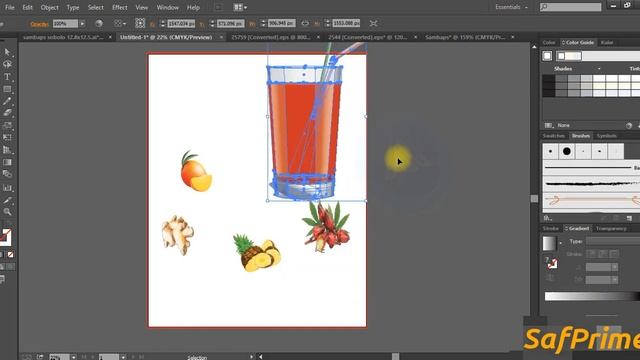Screen dimensions: 640x360
Task: Select the Paintbrush tool
Action: coord(7,101)
